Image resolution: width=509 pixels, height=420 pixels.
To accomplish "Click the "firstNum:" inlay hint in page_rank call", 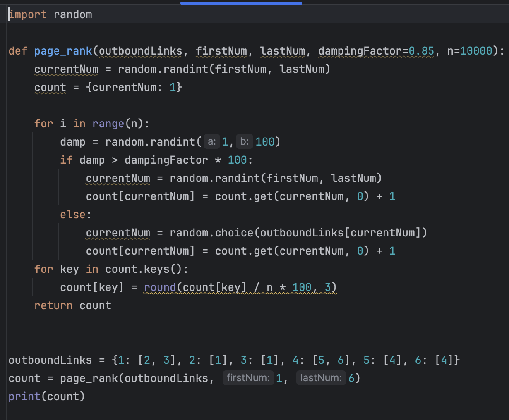I will click(248, 378).
